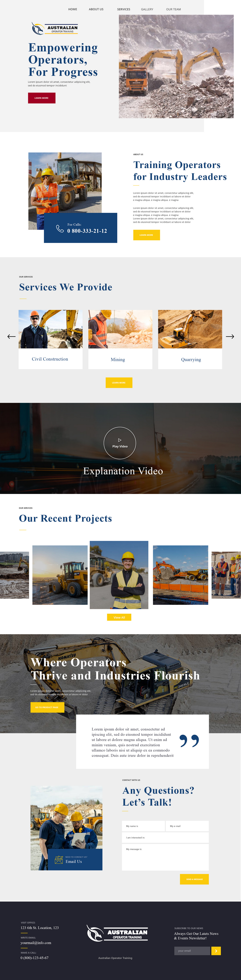This screenshot has width=241, height=980.
Task: Submit newsletter with yellow arrow button
Action: click(x=216, y=951)
